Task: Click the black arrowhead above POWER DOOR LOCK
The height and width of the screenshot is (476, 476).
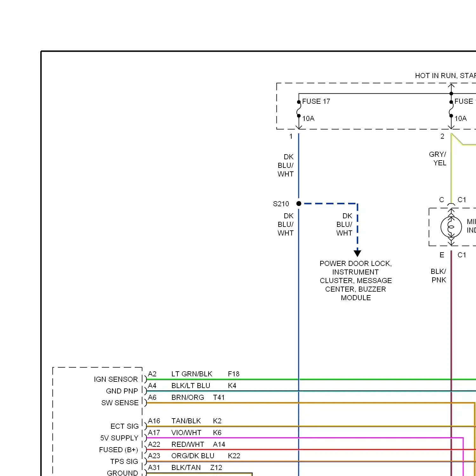Action: click(357, 253)
